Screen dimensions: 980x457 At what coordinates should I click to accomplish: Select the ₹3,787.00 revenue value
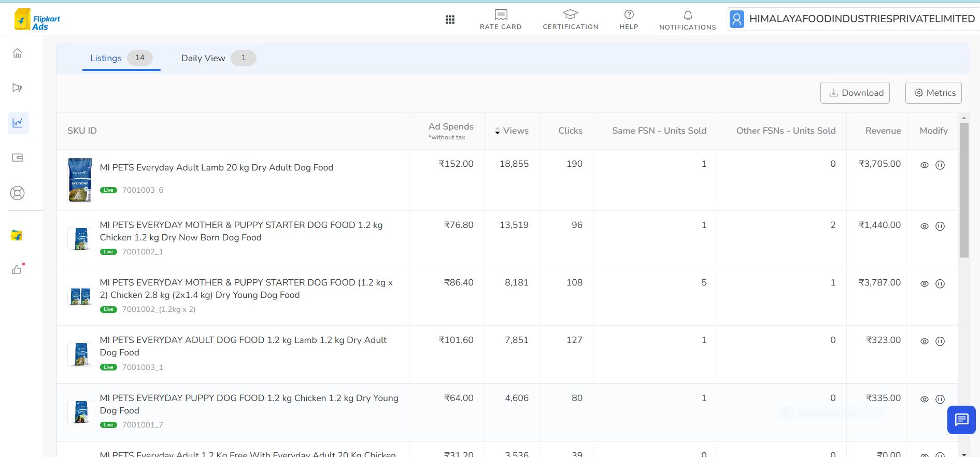[x=879, y=282]
